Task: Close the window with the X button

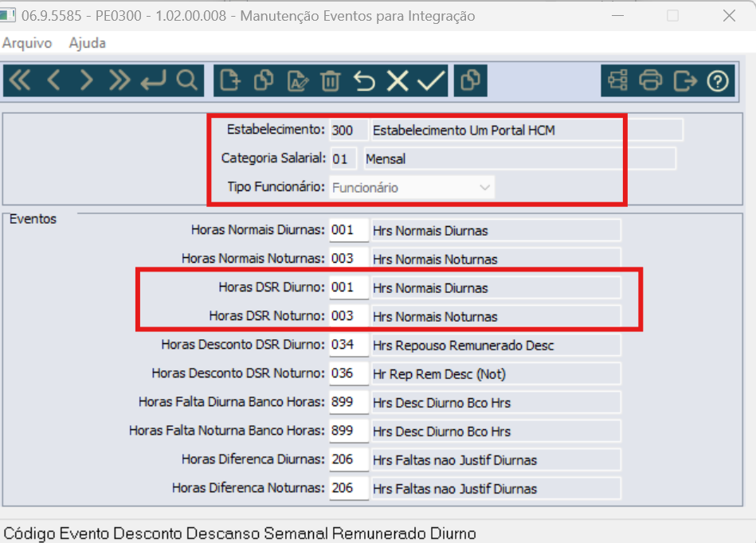Action: click(730, 16)
